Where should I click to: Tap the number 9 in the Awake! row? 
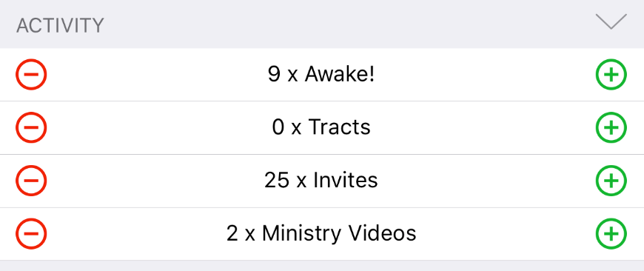(x=274, y=74)
